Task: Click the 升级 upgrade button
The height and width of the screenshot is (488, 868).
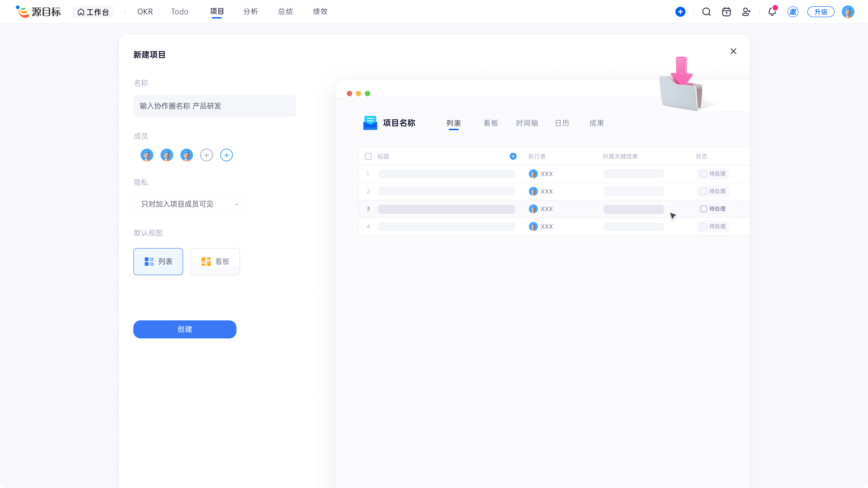Action: pos(821,12)
